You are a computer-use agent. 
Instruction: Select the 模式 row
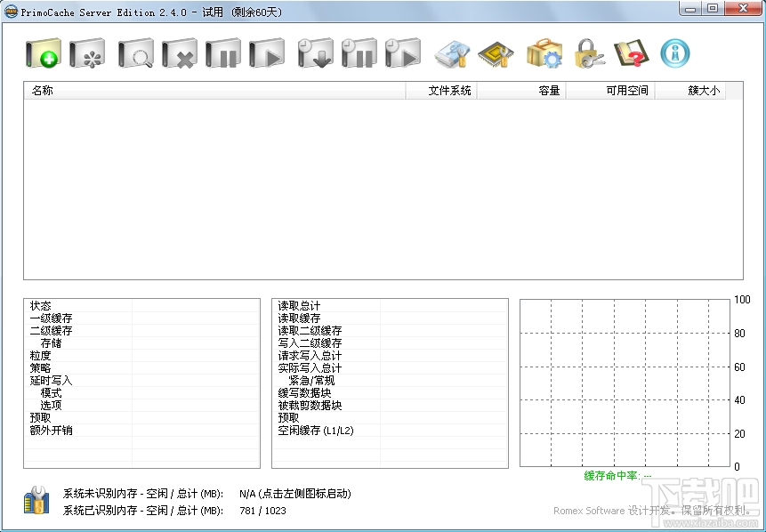pos(141,392)
